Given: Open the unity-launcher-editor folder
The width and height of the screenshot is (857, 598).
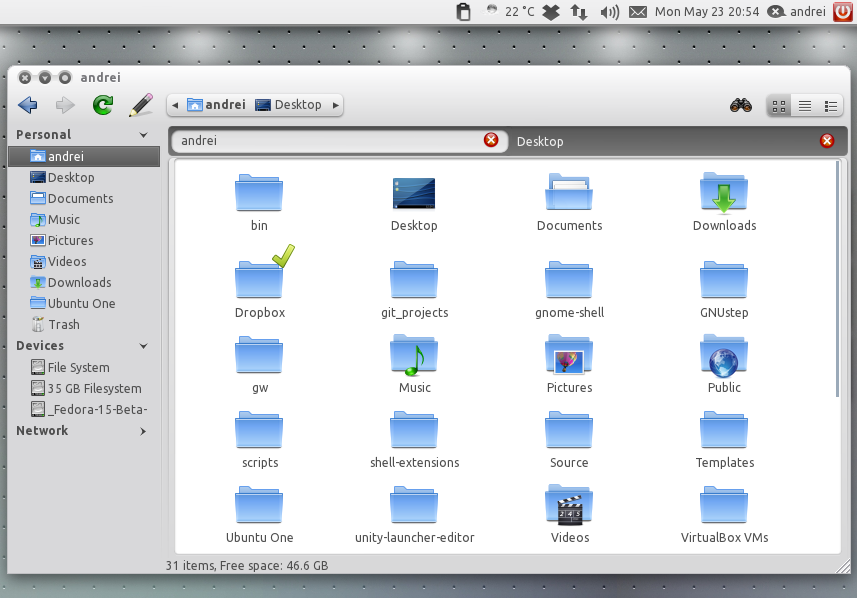Looking at the screenshot, I should tap(414, 505).
